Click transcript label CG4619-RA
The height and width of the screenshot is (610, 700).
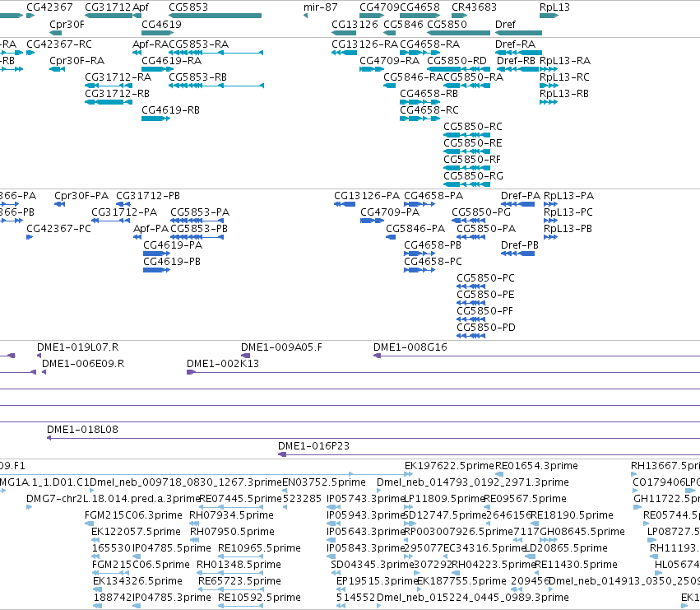(x=171, y=61)
